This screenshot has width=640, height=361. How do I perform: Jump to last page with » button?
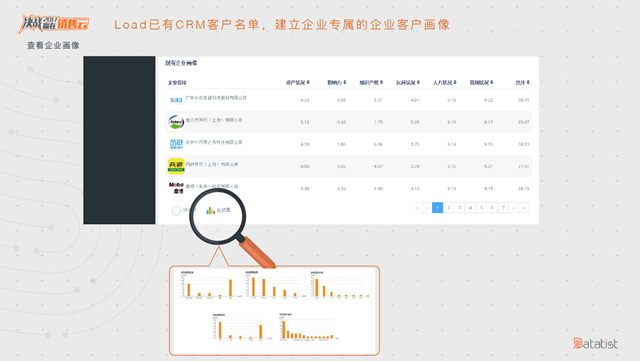524,207
